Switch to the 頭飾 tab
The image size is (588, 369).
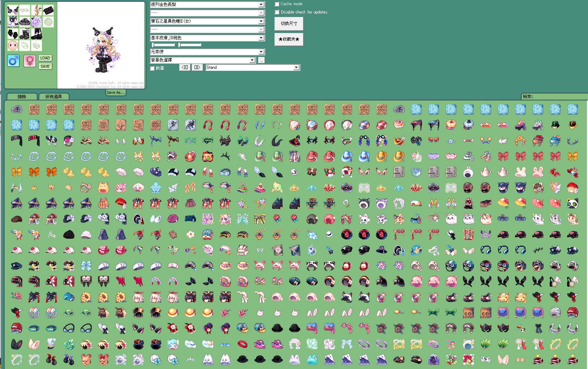[22, 97]
